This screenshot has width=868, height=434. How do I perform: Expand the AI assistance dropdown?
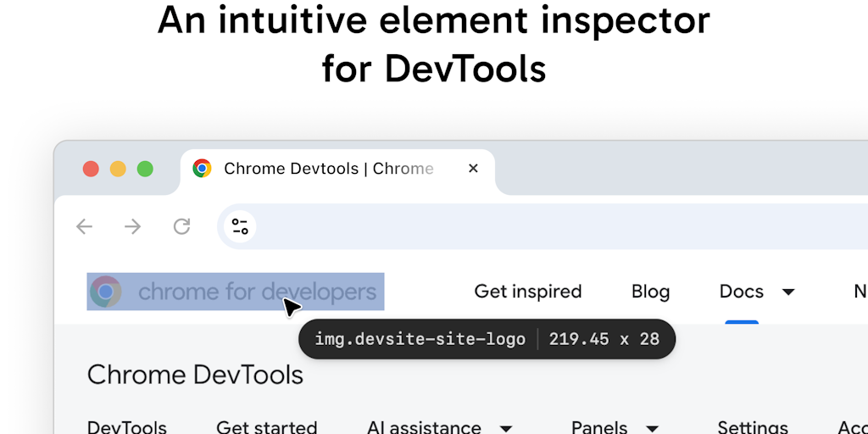[x=506, y=428]
